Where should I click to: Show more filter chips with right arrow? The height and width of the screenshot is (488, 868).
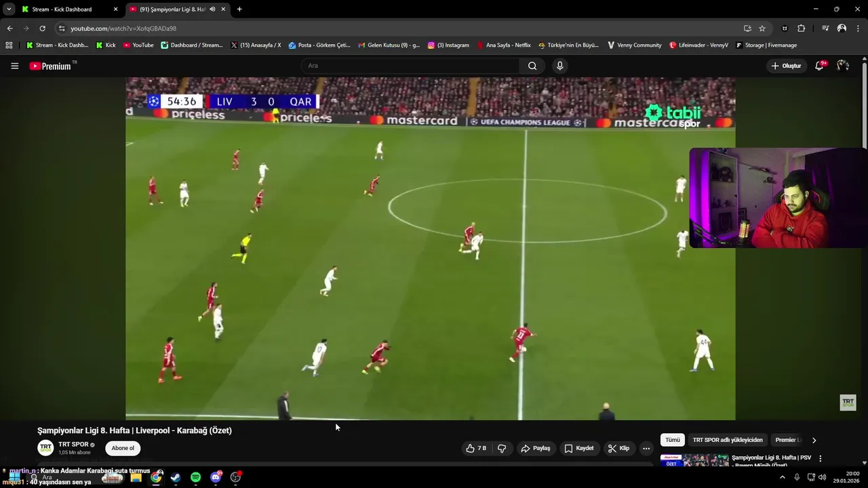[814, 440]
